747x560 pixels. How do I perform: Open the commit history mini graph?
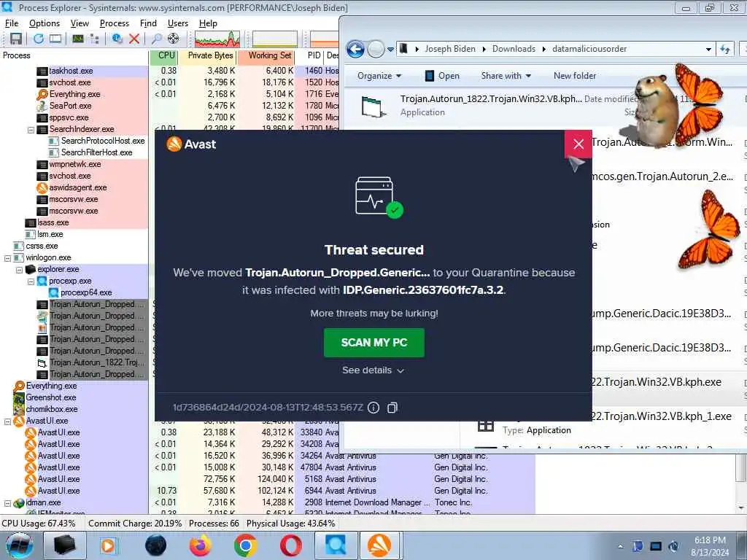[275, 39]
